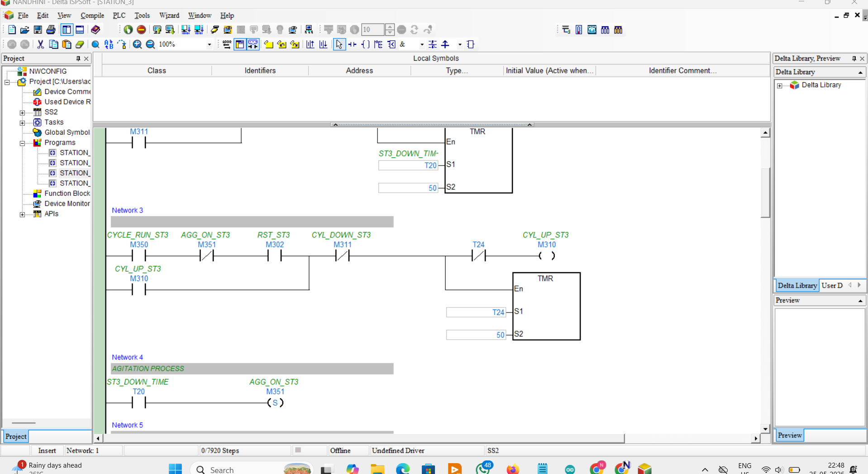Select NWCONFIG in the project tree
Screen dimensions: 868x474
48,71
